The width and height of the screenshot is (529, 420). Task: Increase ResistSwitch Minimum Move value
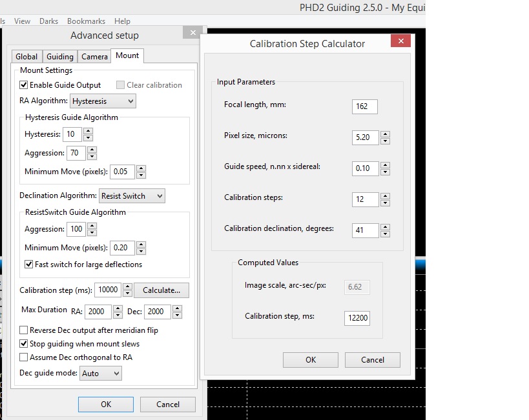(x=141, y=245)
